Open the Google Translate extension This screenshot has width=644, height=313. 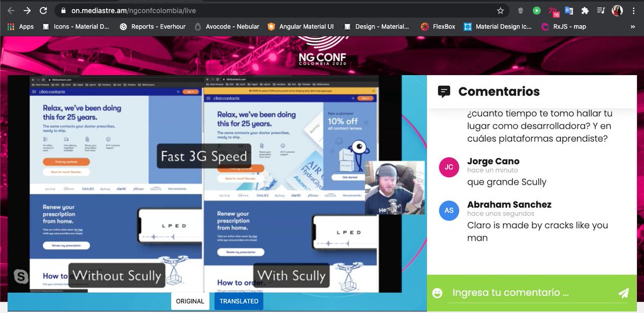tap(569, 11)
